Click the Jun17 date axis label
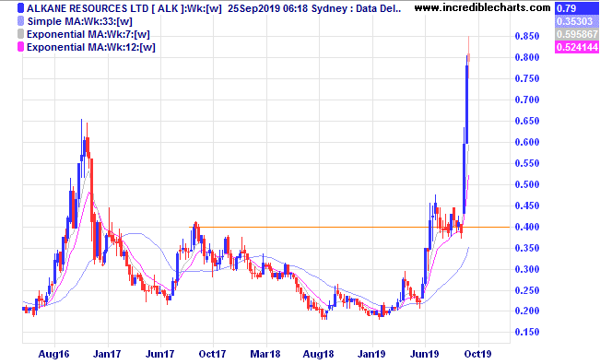This screenshot has width=600, height=364. (x=160, y=355)
